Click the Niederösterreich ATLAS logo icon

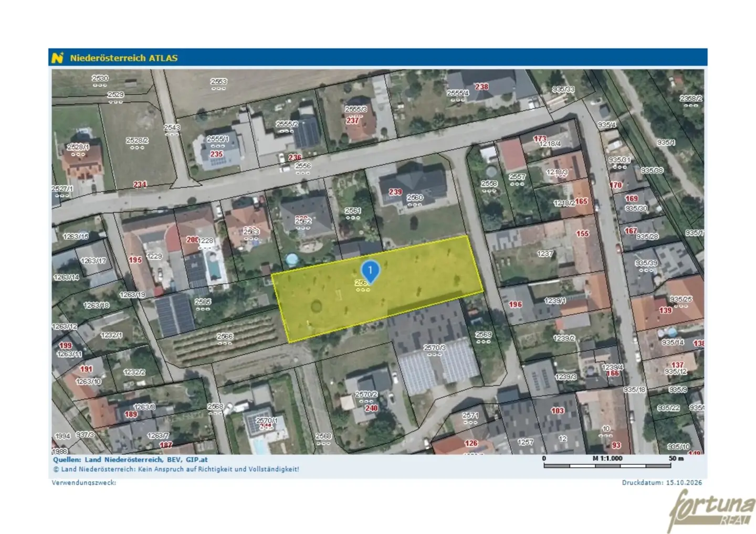coord(58,58)
